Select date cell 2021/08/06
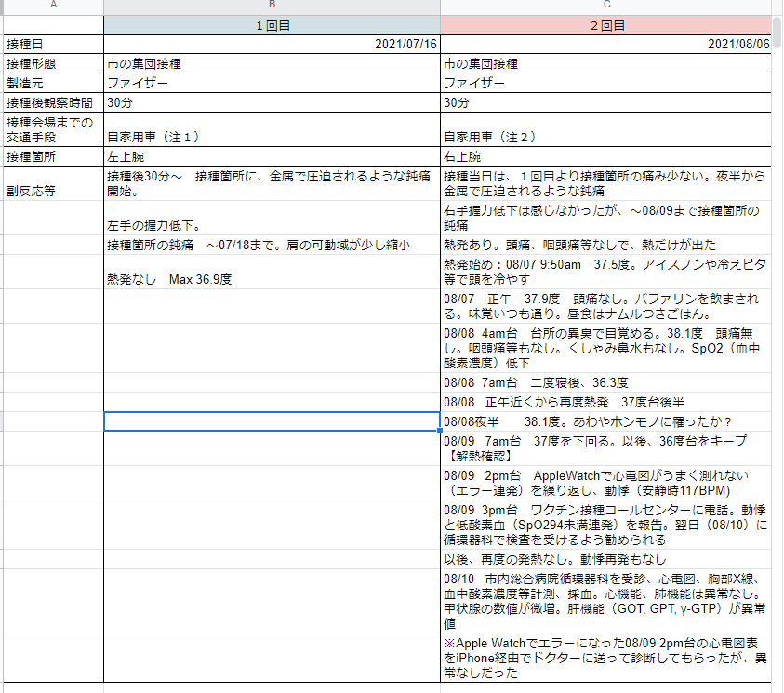 click(x=606, y=45)
